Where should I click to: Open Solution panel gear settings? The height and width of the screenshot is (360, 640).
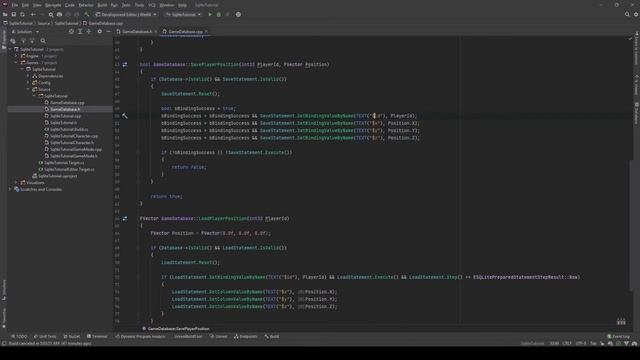(x=100, y=31)
